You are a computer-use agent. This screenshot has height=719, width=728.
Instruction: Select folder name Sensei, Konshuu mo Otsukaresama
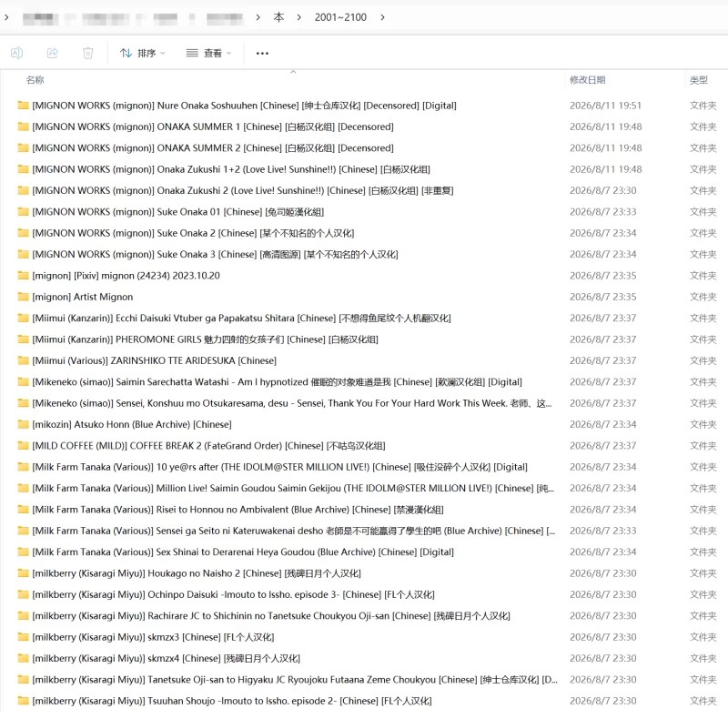pyautogui.click(x=292, y=403)
